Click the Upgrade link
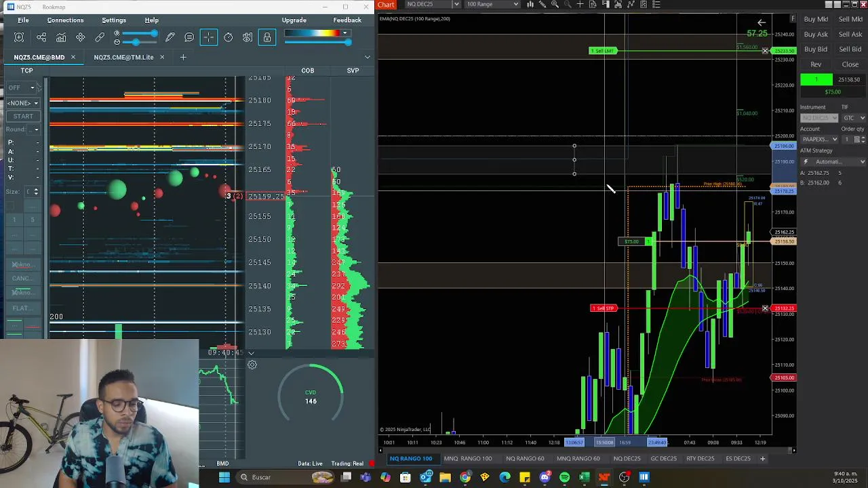This screenshot has width=868, height=488. tap(294, 20)
